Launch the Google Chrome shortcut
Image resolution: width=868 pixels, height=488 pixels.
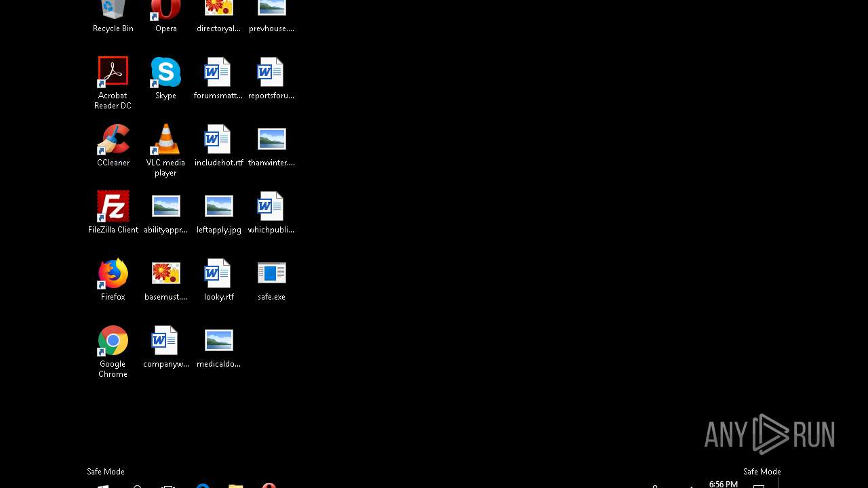pyautogui.click(x=113, y=351)
